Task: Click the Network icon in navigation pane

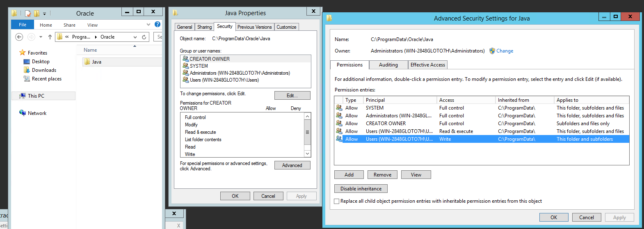Action: [x=23, y=113]
